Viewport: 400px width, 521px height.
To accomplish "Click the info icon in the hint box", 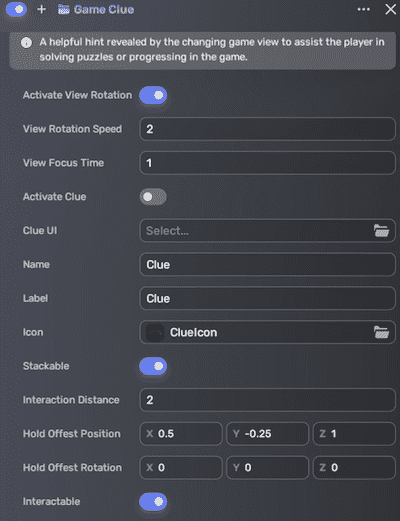I will [x=26, y=43].
